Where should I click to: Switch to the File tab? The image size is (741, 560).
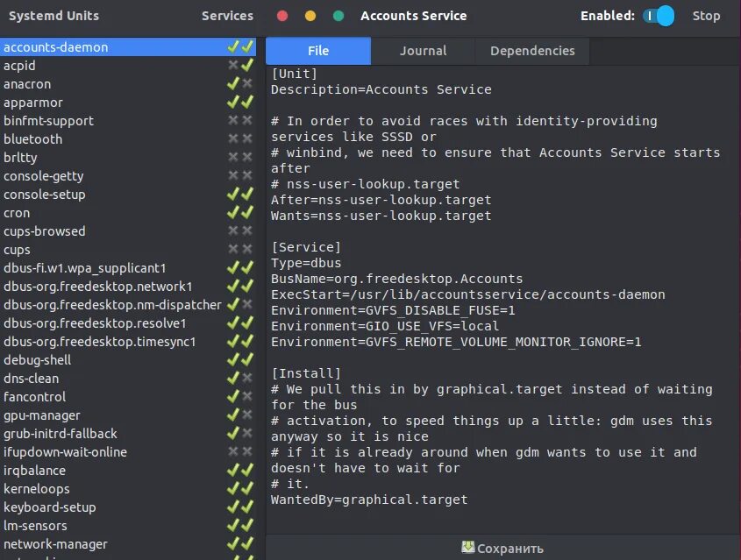click(318, 51)
